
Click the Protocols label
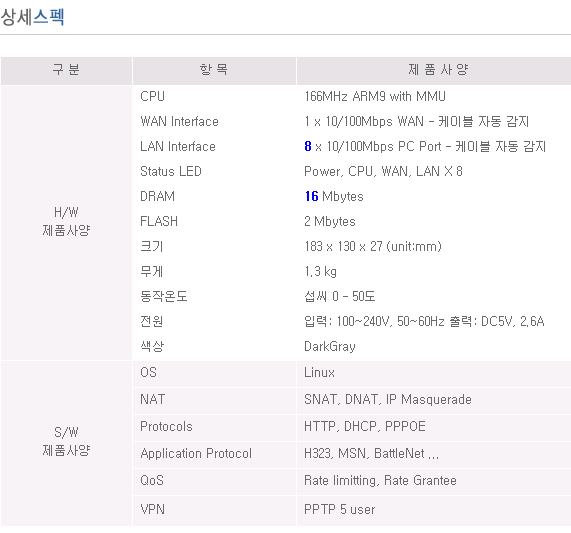(166, 426)
